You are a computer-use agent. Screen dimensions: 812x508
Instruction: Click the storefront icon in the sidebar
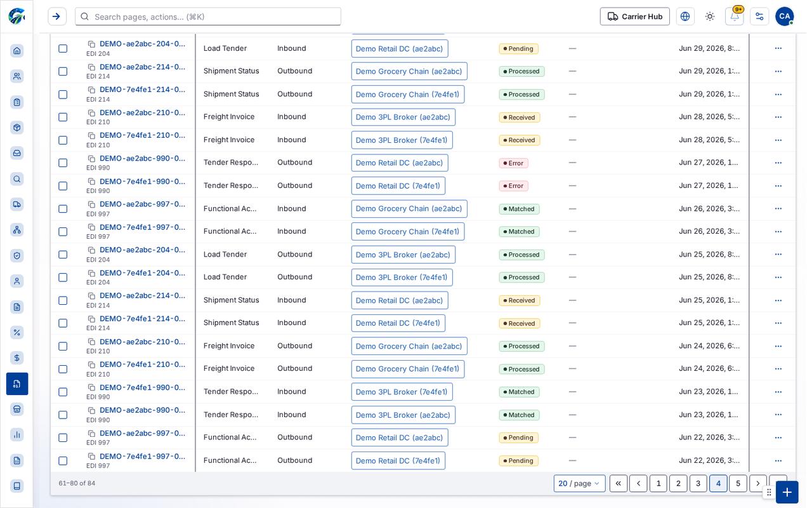[17, 409]
